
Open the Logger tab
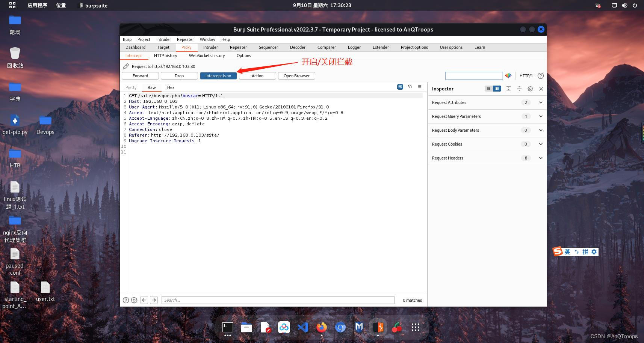tap(354, 47)
